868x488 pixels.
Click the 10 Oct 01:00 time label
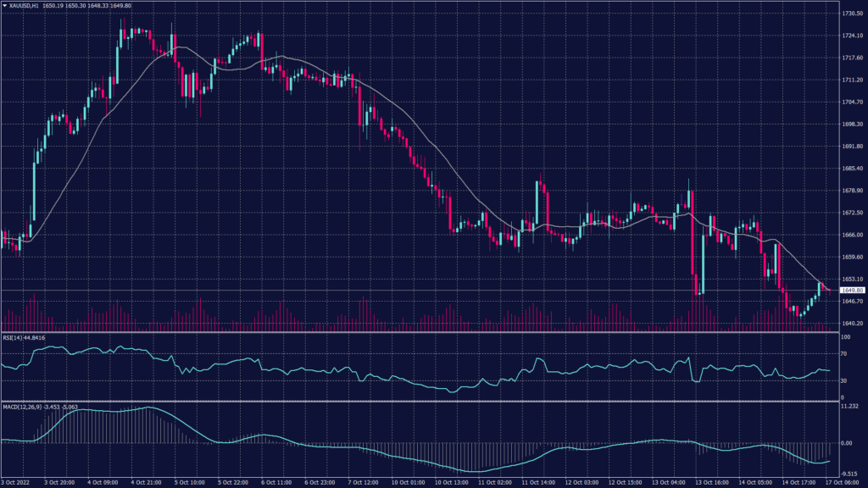[x=409, y=482]
